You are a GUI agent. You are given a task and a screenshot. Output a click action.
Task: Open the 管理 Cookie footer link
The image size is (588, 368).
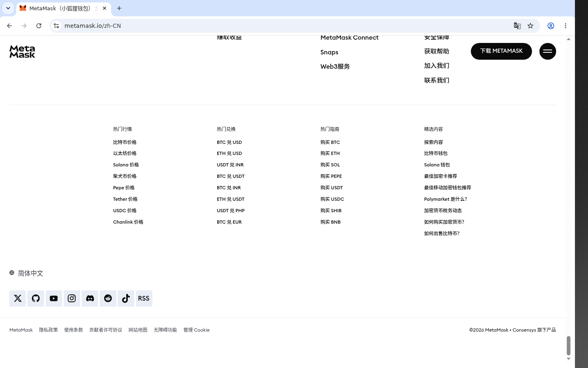click(x=196, y=330)
